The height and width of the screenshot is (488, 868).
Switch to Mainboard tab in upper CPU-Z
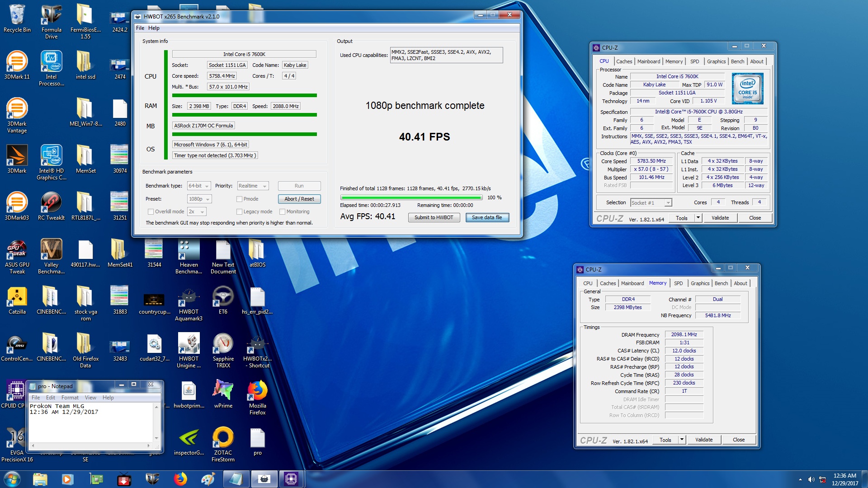649,61
